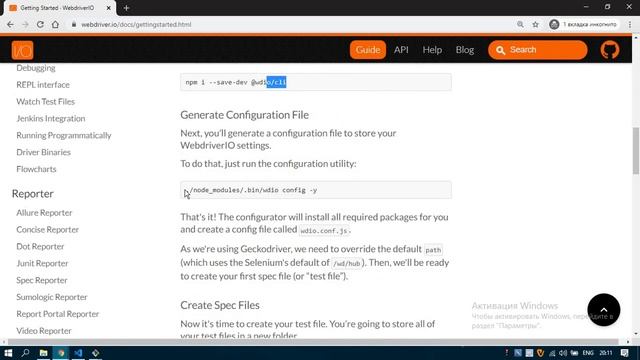Switch to the Getting Started - WebdriverIO tab
The width and height of the screenshot is (640, 360).
point(57,8)
